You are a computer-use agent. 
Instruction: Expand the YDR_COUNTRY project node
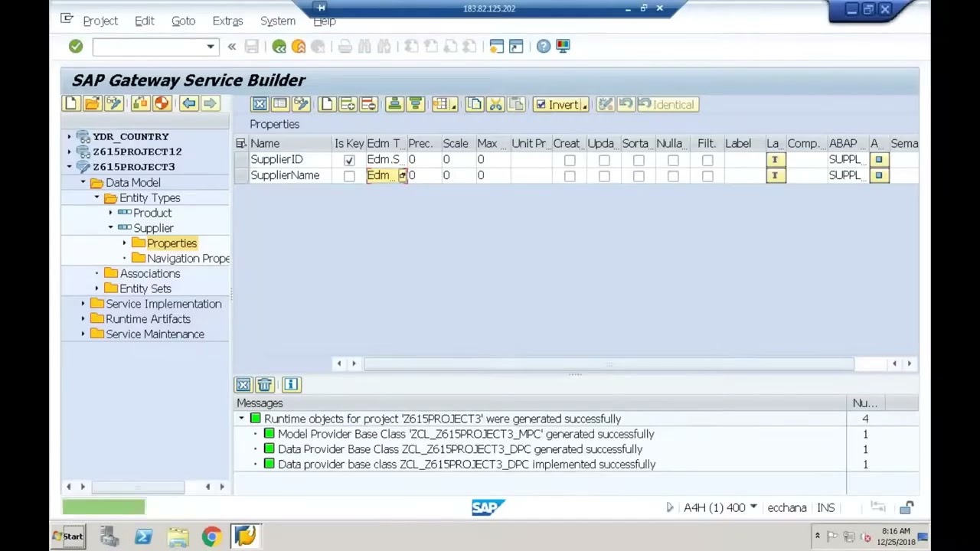pyautogui.click(x=69, y=137)
